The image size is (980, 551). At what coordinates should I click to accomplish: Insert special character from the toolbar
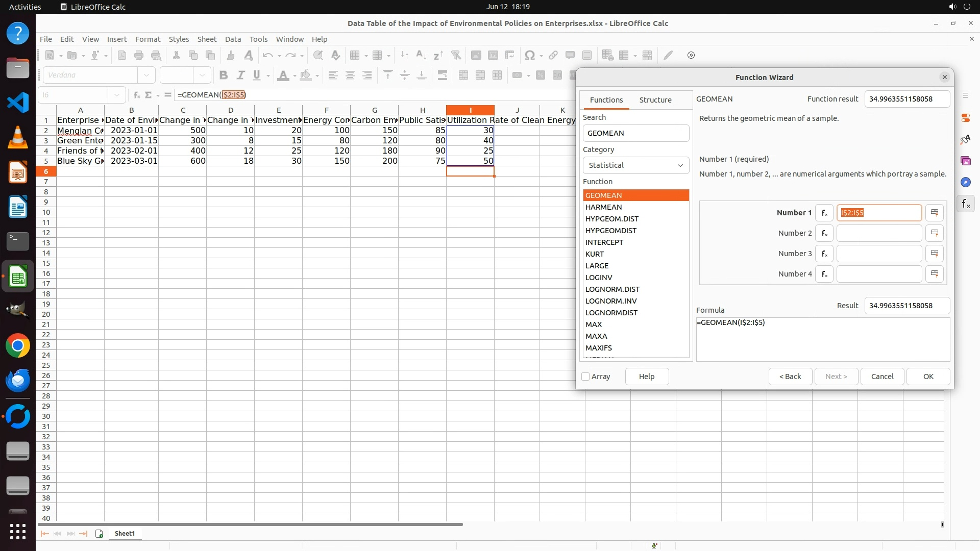[x=530, y=55]
